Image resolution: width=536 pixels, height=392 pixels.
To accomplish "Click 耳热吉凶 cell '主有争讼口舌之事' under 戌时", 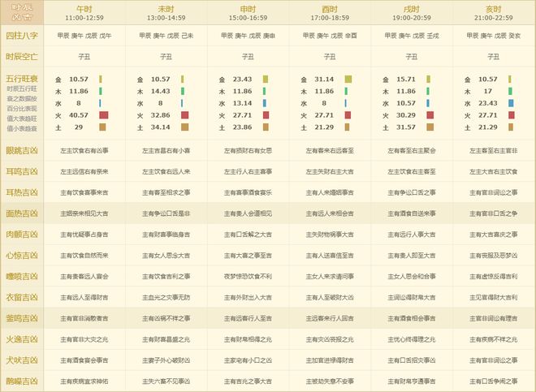I will (x=412, y=192).
